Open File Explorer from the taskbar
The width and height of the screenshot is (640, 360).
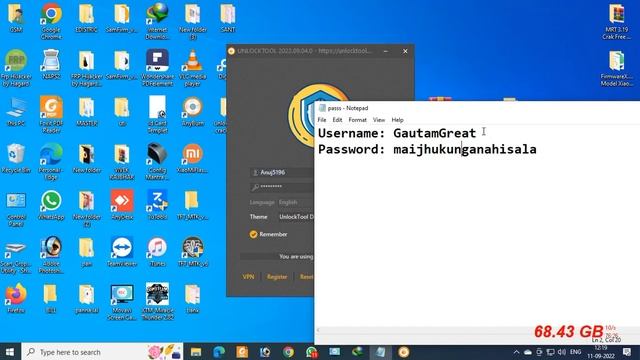(x=196, y=352)
